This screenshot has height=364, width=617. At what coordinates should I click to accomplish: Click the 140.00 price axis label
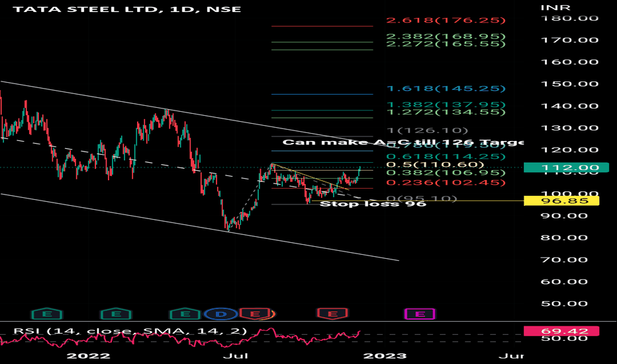[569, 106]
